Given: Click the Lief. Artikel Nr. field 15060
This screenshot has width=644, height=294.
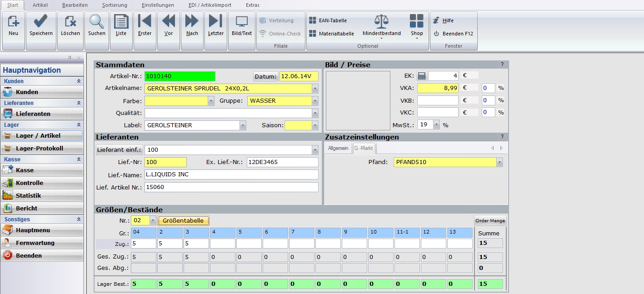Looking at the screenshot, I should [x=231, y=187].
